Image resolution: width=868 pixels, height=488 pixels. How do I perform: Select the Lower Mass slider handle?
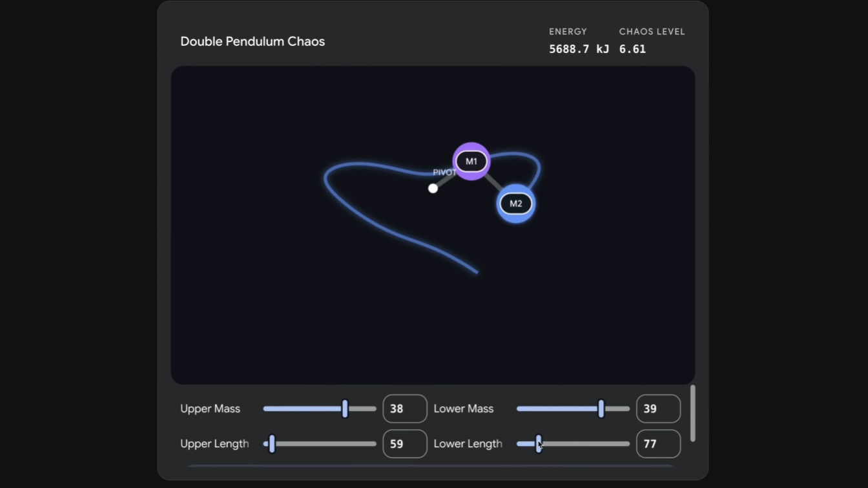pyautogui.click(x=601, y=408)
